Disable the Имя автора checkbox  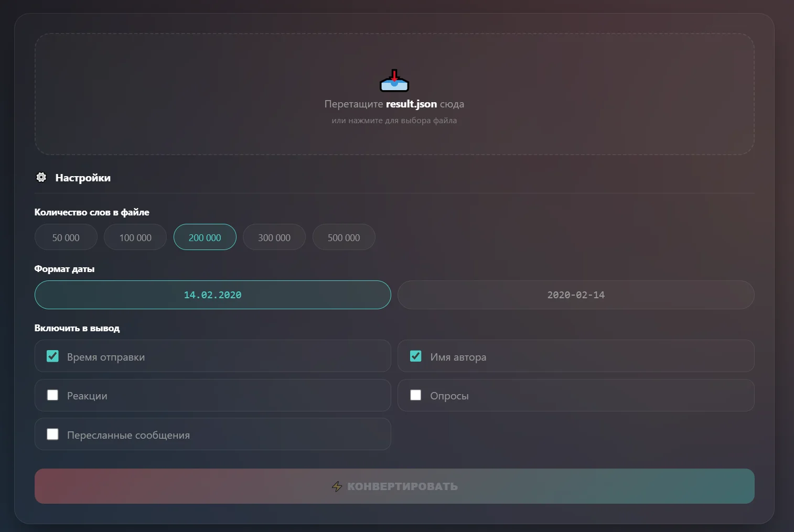[416, 356]
